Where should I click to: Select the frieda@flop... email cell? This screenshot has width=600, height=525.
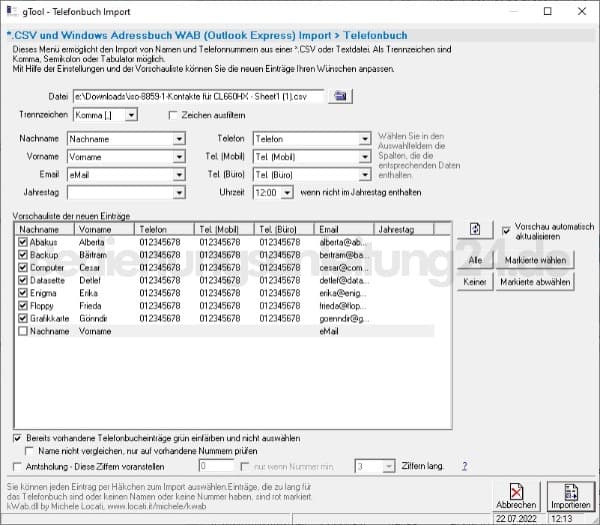click(x=343, y=306)
